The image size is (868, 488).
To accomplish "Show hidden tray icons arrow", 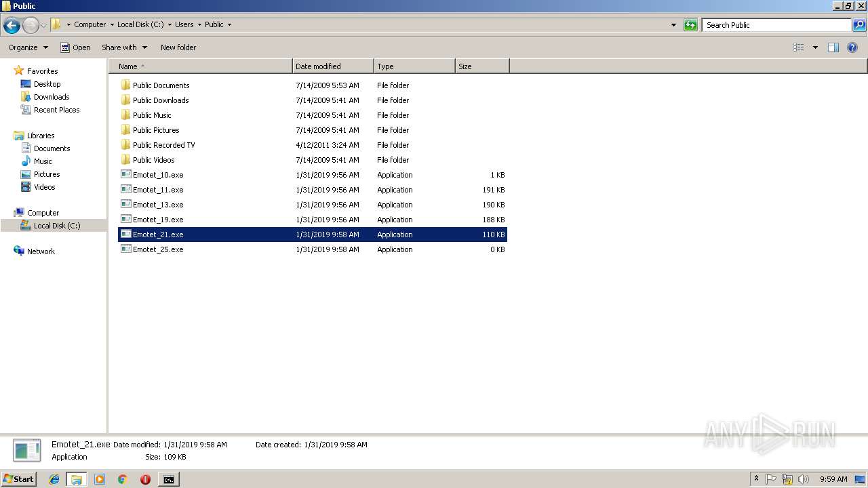I will point(756,479).
